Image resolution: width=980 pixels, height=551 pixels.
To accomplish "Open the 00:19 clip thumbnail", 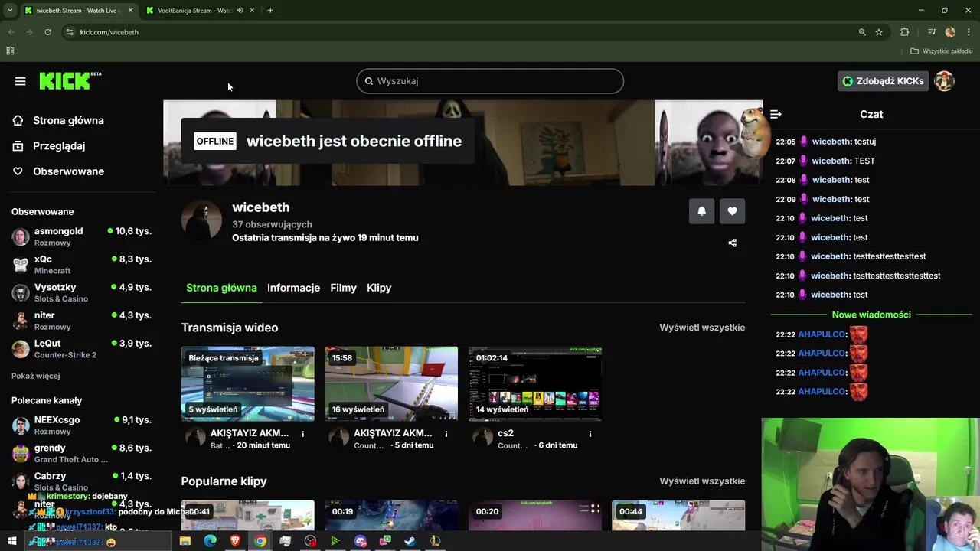I will tap(391, 515).
